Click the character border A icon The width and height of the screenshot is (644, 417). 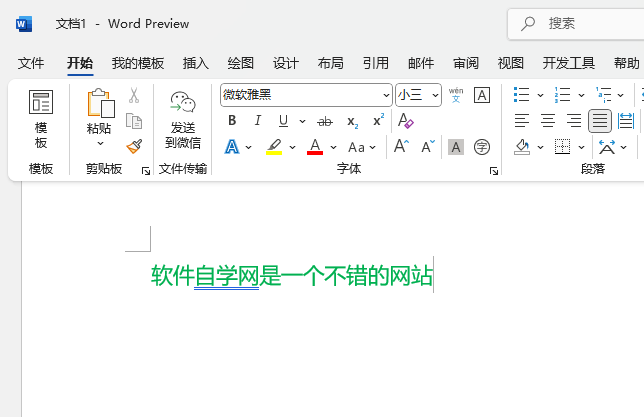(x=482, y=95)
